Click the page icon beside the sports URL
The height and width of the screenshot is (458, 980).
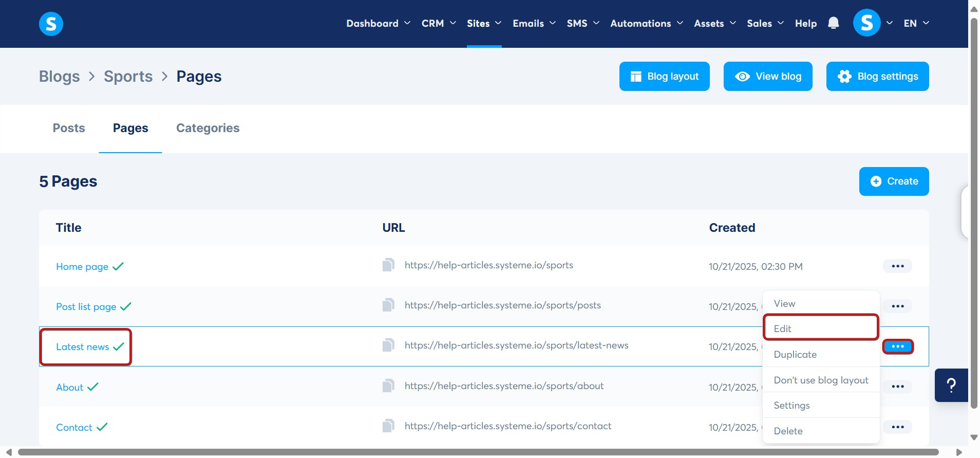click(388, 265)
